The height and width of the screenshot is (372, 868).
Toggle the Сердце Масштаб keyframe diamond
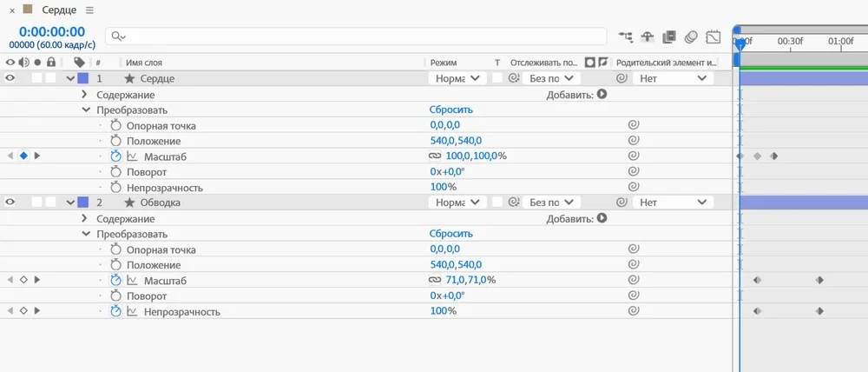point(23,156)
